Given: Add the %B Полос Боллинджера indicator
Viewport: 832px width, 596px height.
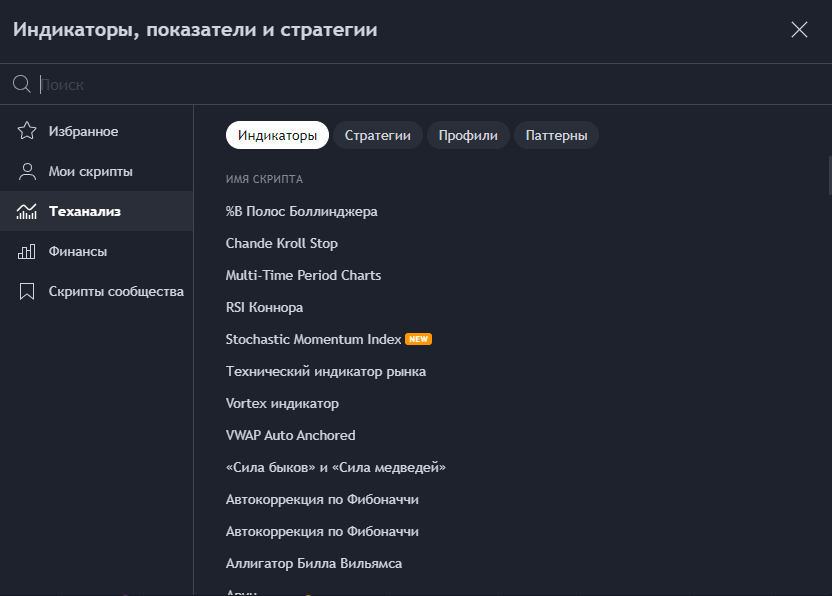Looking at the screenshot, I should coord(301,211).
